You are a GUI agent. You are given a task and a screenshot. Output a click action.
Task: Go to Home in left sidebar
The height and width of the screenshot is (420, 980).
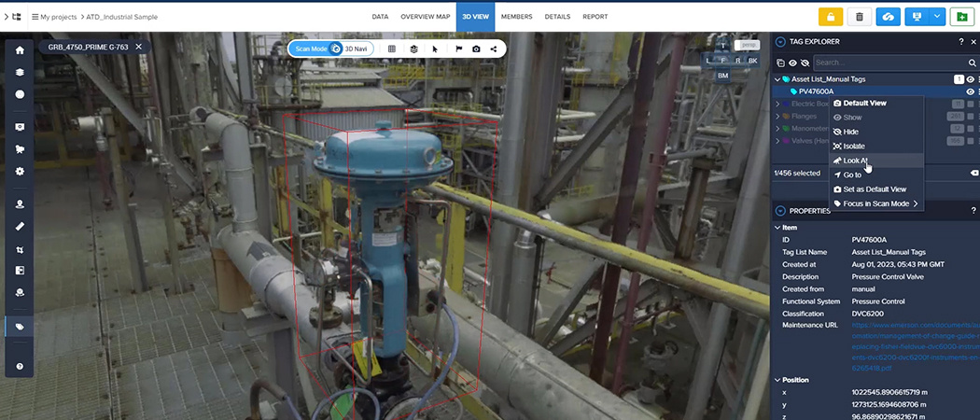[20, 50]
